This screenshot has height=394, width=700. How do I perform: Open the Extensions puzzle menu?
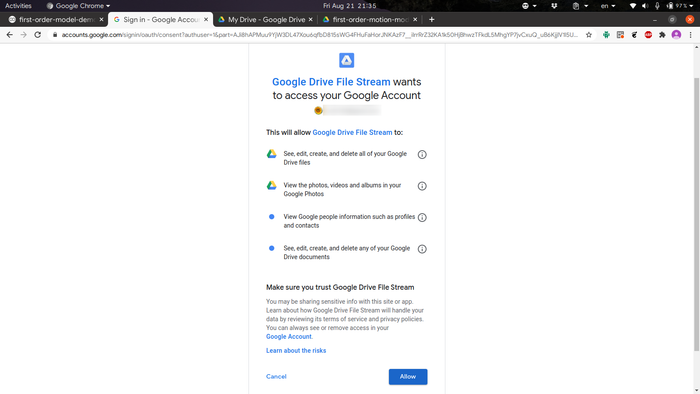tap(662, 35)
